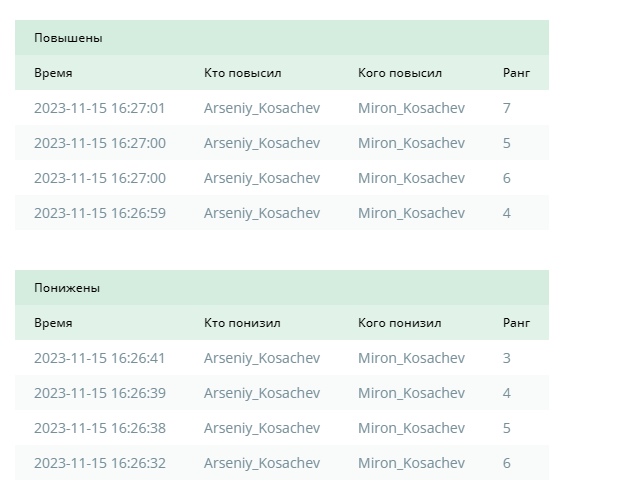
Task: Click Arseniy_Kosachev in the 16:26:39 row
Action: 262,393
